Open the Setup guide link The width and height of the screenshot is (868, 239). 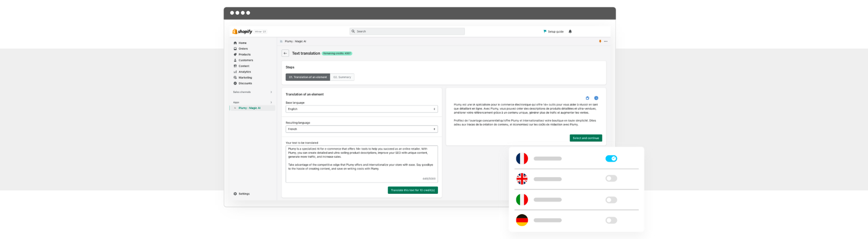coord(556,32)
